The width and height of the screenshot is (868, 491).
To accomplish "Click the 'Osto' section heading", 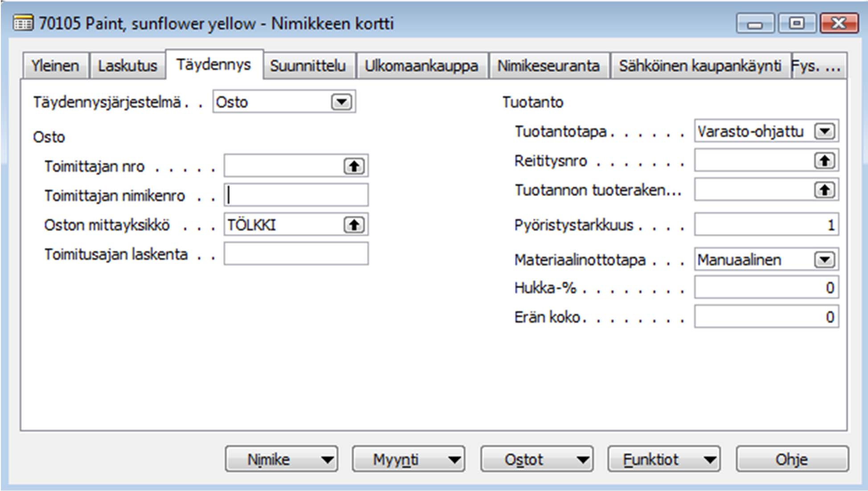I will [x=49, y=137].
